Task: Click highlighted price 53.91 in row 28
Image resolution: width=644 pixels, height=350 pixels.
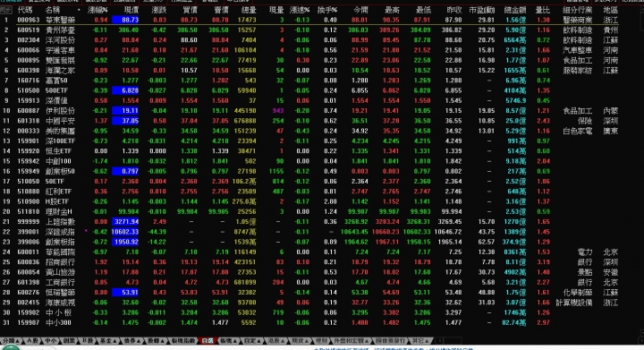Action: (x=125, y=293)
